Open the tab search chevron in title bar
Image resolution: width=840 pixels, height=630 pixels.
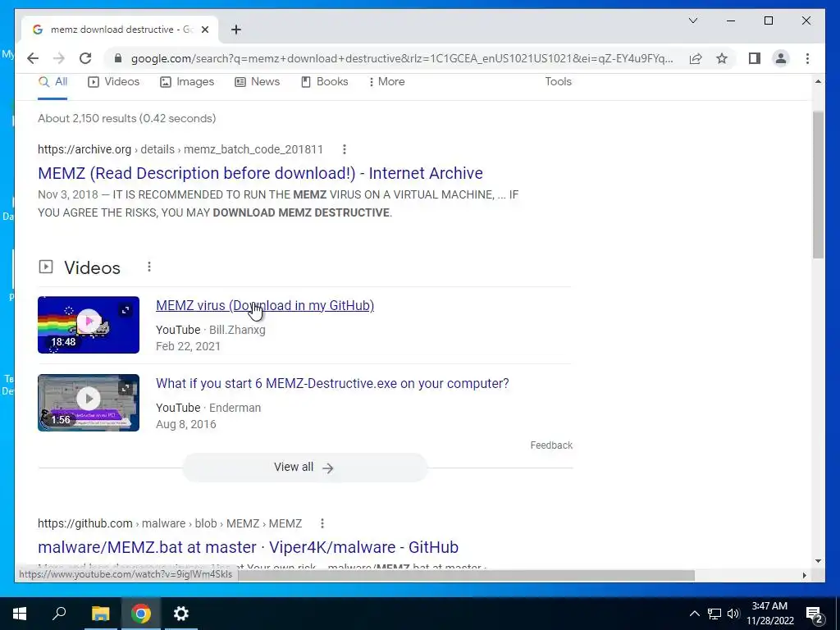pos(692,21)
